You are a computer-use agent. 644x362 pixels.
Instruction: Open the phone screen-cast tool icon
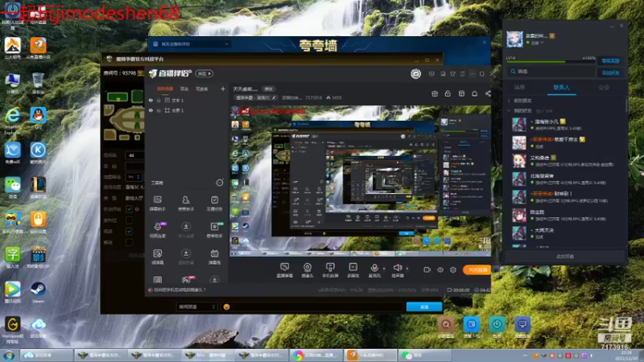coord(330,268)
